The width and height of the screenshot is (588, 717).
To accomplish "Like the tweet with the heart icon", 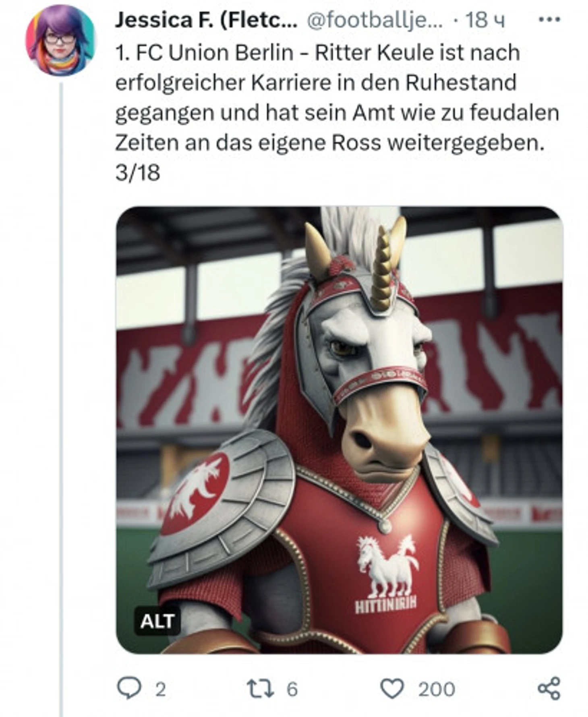I will tap(392, 688).
